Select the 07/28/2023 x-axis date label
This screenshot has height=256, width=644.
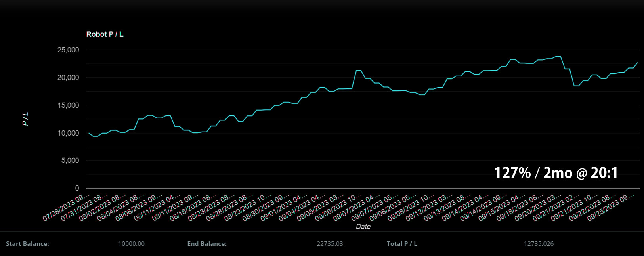67,207
